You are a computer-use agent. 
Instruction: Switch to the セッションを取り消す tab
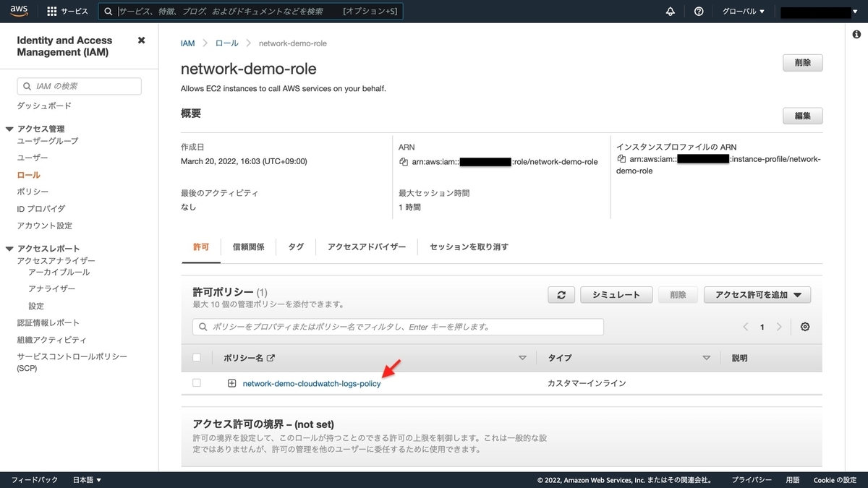469,247
